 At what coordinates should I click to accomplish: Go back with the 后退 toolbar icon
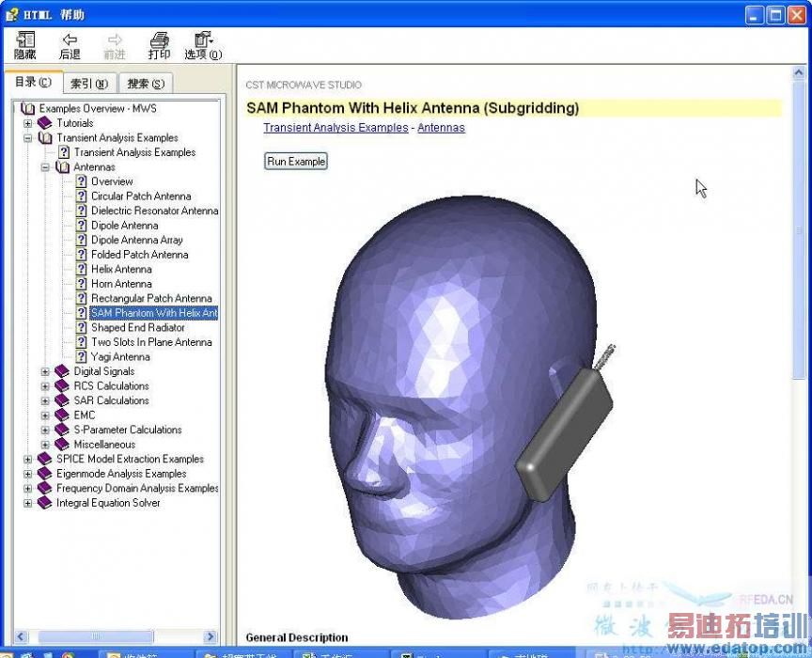coord(70,46)
